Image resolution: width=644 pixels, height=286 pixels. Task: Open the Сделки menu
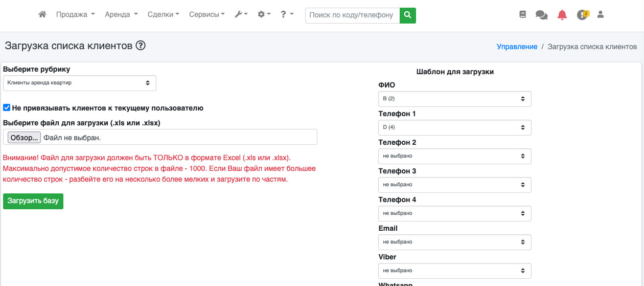(x=163, y=15)
